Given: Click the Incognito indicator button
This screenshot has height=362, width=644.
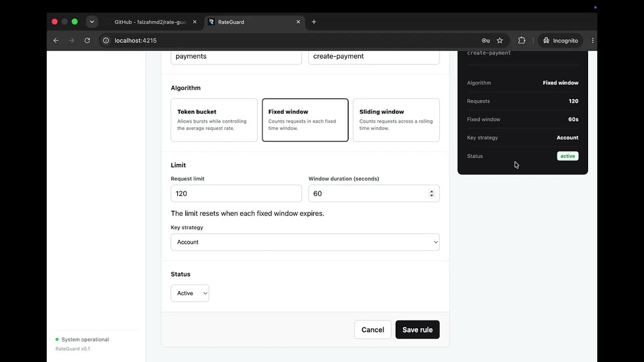Looking at the screenshot, I should click(560, 40).
